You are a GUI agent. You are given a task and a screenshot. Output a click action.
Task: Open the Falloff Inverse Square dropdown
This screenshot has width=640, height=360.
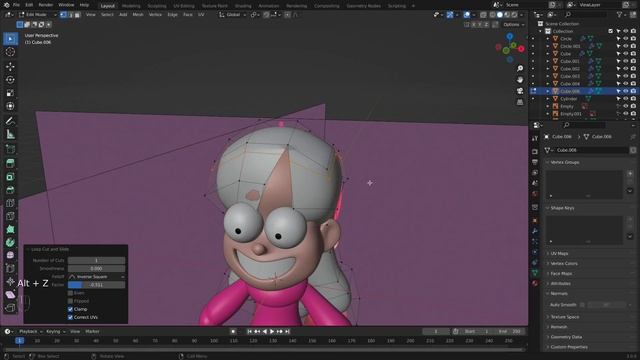[x=96, y=277]
